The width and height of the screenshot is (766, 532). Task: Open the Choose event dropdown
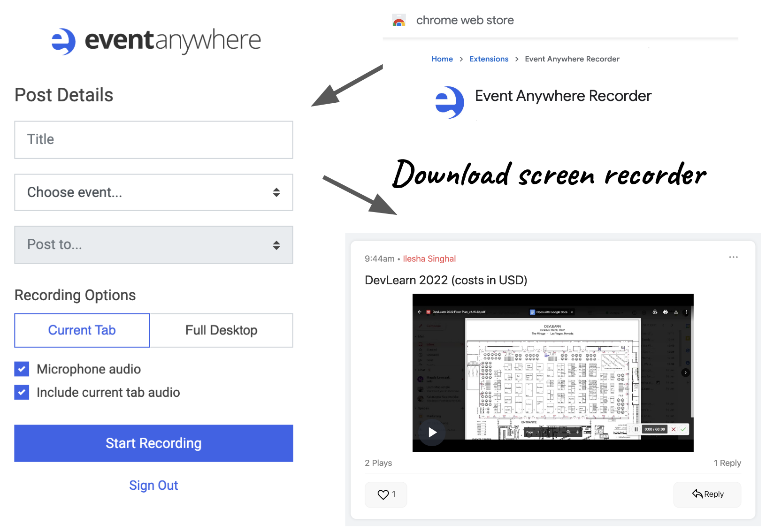click(153, 192)
